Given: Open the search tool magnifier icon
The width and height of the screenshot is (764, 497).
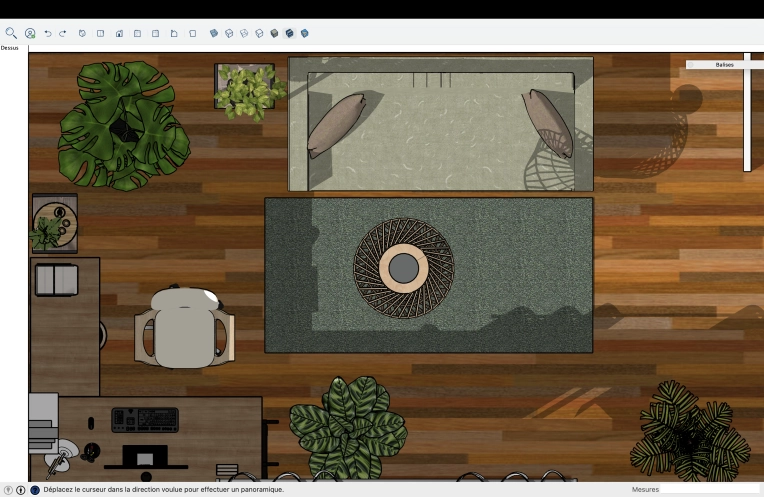Looking at the screenshot, I should (x=11, y=33).
